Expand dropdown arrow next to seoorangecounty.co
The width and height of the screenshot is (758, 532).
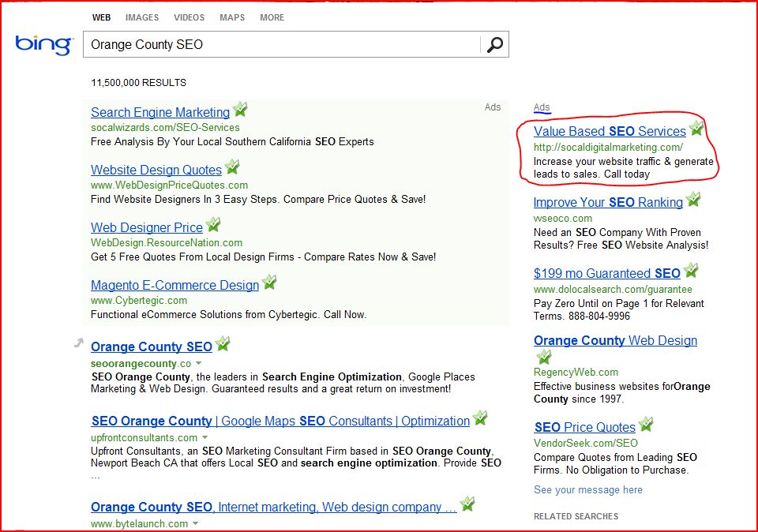199,363
